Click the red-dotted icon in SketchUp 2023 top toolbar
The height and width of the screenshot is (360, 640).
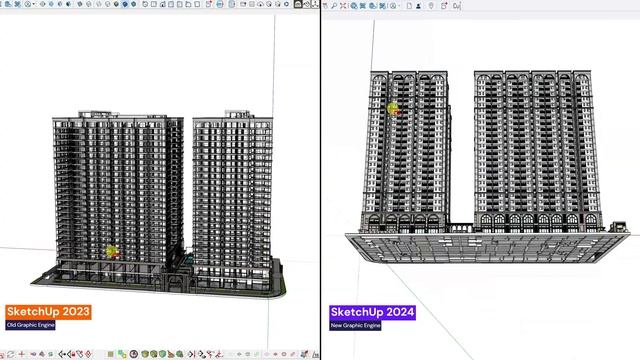click(209, 4)
